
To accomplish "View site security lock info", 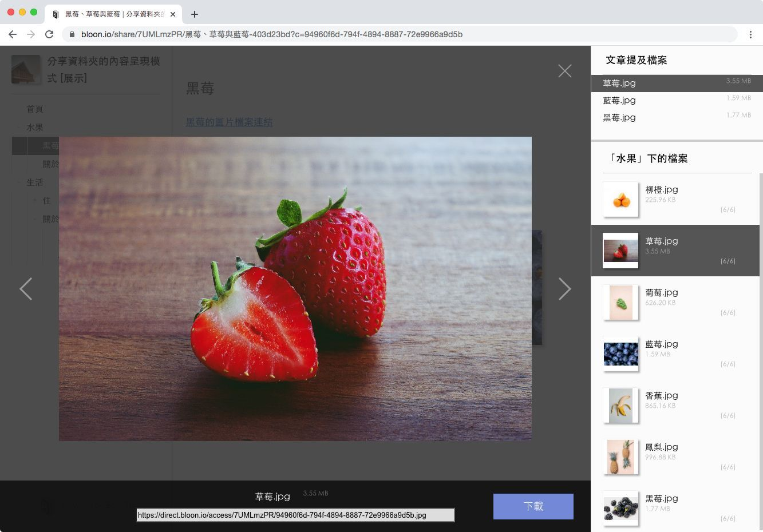I will click(72, 34).
